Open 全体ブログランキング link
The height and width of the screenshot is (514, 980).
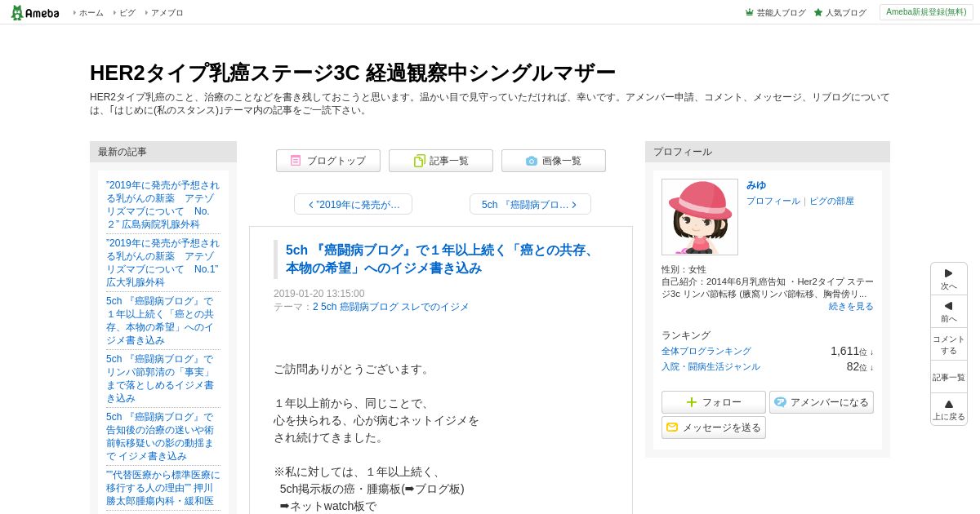706,351
